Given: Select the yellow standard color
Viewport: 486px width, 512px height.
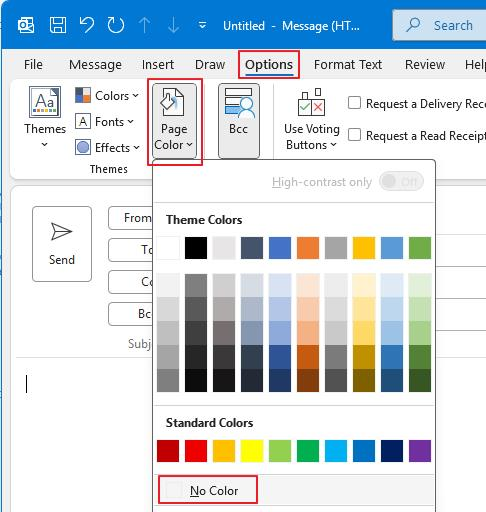Looking at the screenshot, I should click(252, 451).
